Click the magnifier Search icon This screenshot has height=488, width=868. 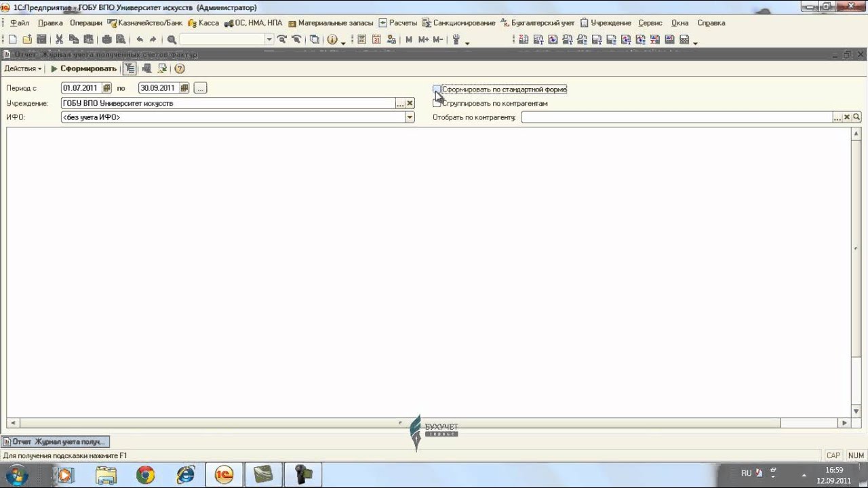tap(172, 40)
